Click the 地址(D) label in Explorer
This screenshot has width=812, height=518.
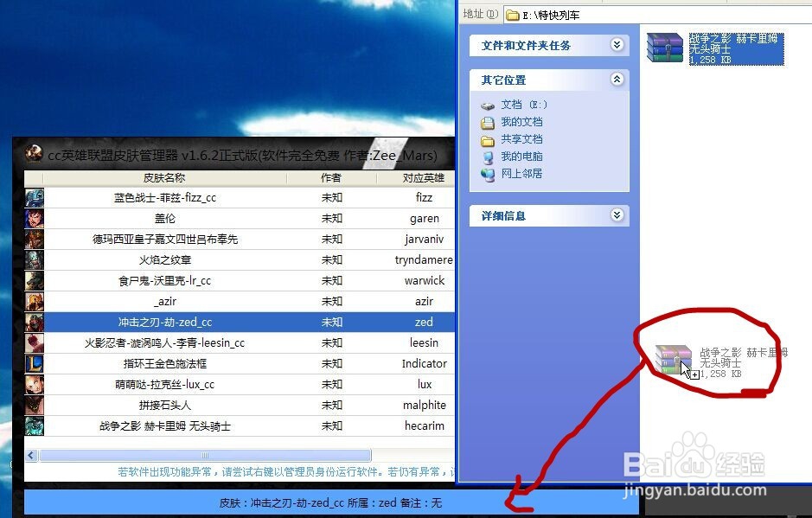pyautogui.click(x=480, y=14)
